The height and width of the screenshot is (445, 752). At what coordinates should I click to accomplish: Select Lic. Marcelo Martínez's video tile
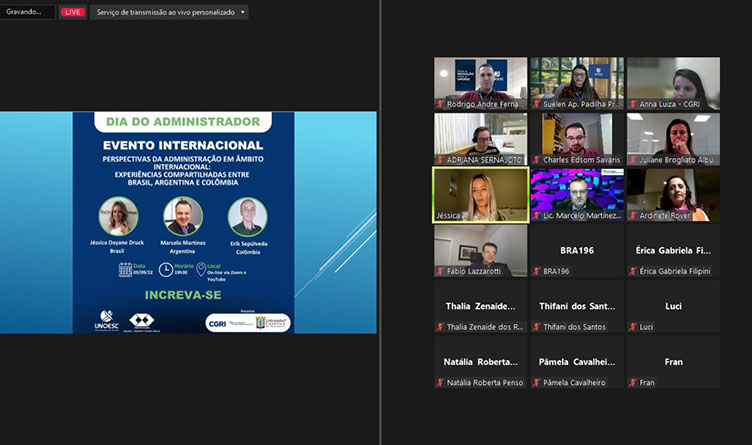point(577,194)
